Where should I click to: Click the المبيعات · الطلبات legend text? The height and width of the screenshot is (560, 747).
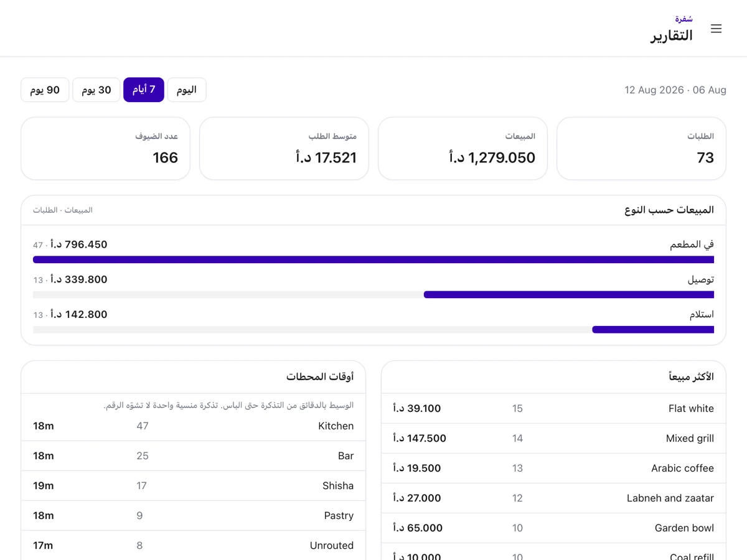click(63, 210)
